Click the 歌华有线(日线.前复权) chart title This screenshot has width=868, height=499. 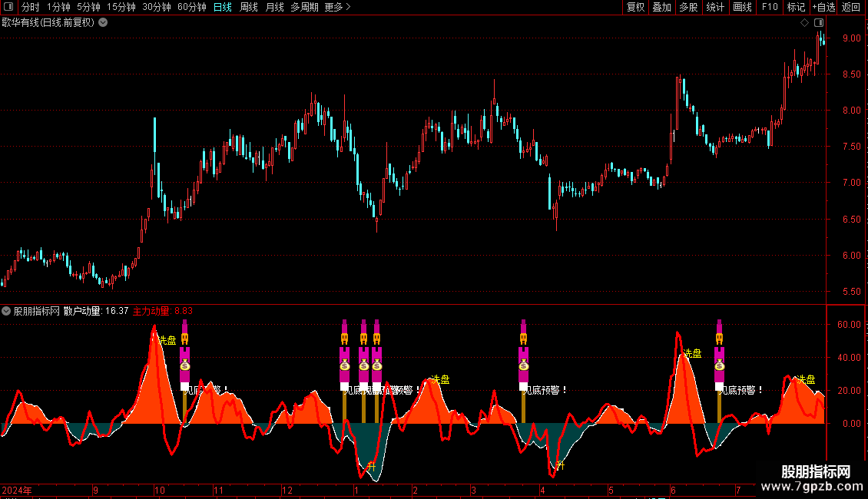tap(48, 23)
